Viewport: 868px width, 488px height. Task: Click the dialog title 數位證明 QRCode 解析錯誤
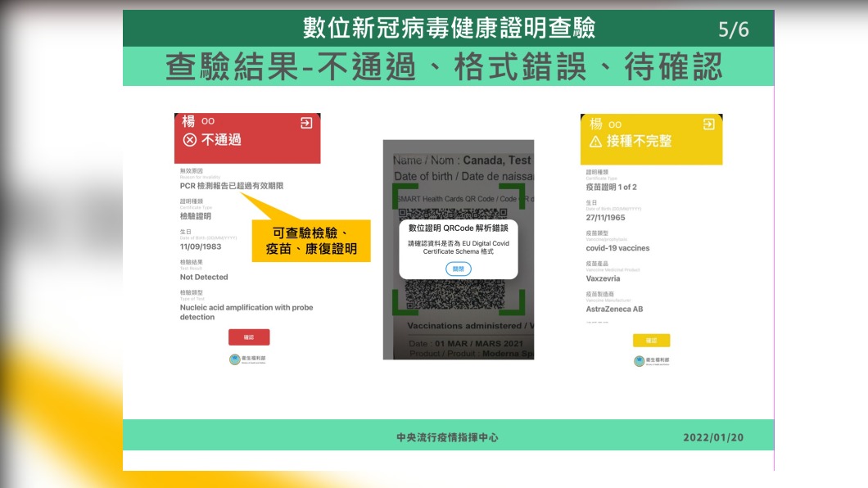[x=459, y=228]
